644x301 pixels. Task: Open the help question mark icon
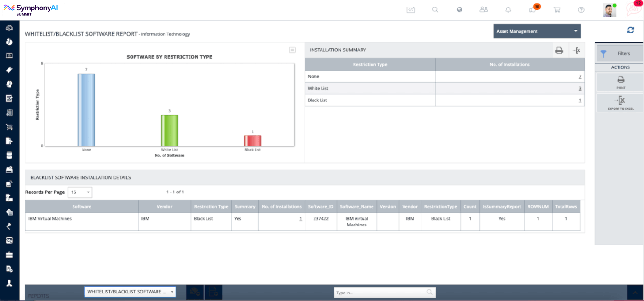point(581,9)
